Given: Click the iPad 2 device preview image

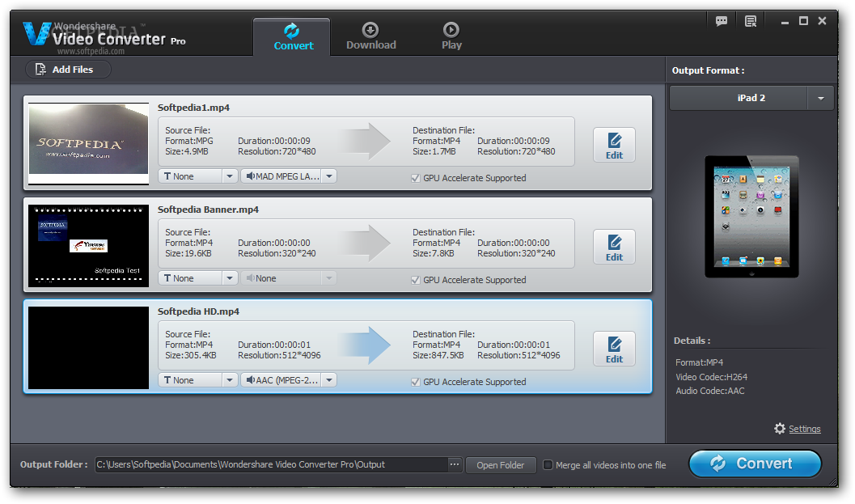Looking at the screenshot, I should (x=751, y=217).
